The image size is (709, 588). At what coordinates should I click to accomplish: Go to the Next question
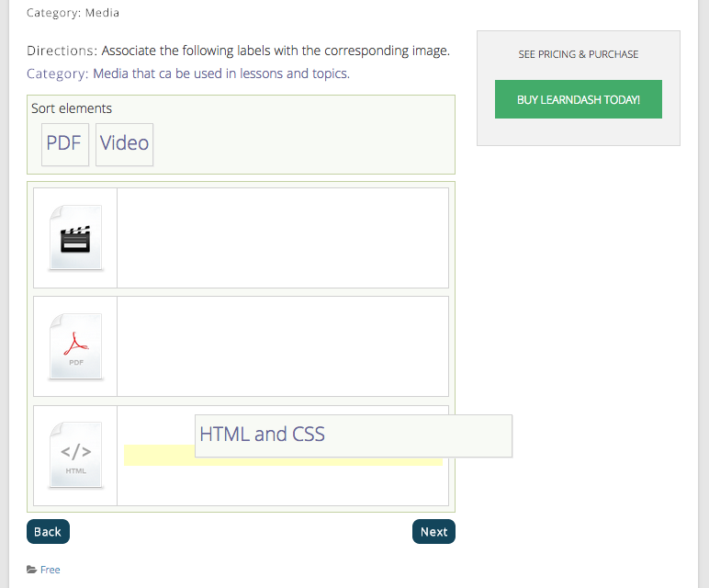click(x=433, y=532)
